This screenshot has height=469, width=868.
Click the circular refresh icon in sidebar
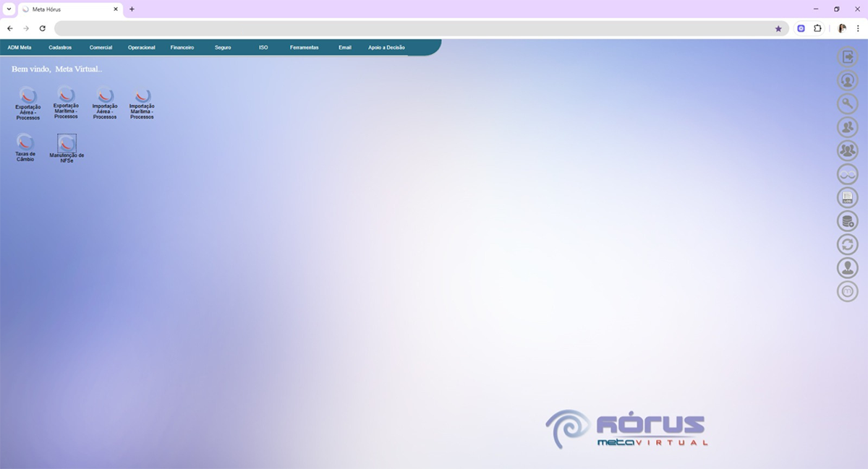[847, 244]
